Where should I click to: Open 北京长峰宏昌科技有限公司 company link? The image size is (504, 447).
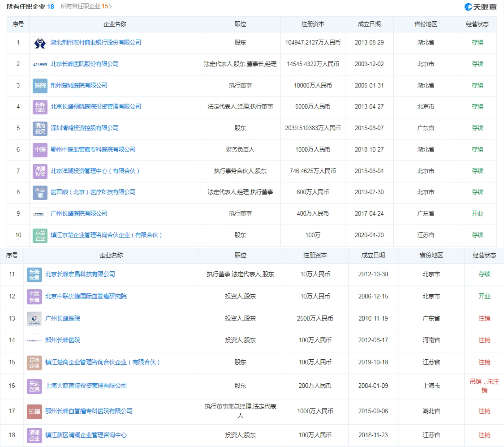pos(80,274)
